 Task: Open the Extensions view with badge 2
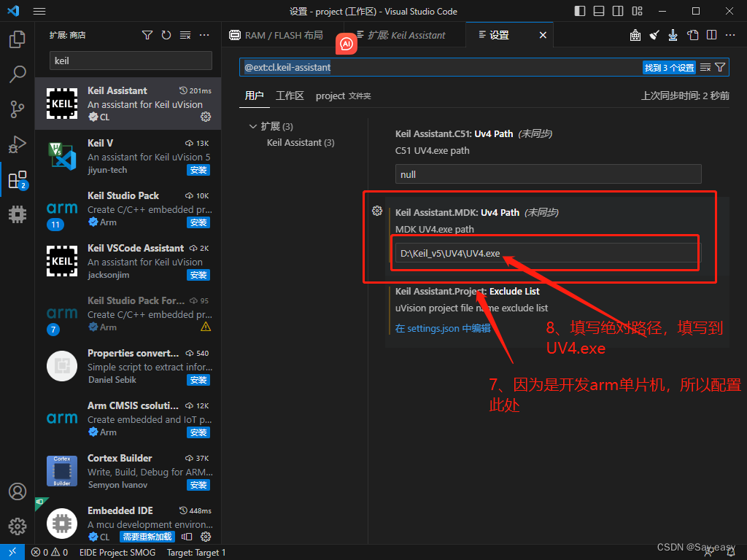click(18, 179)
